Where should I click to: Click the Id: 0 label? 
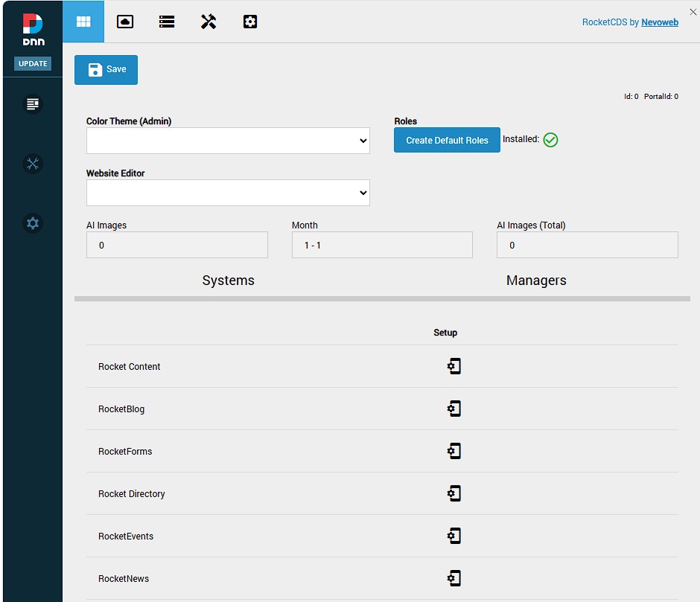click(631, 97)
